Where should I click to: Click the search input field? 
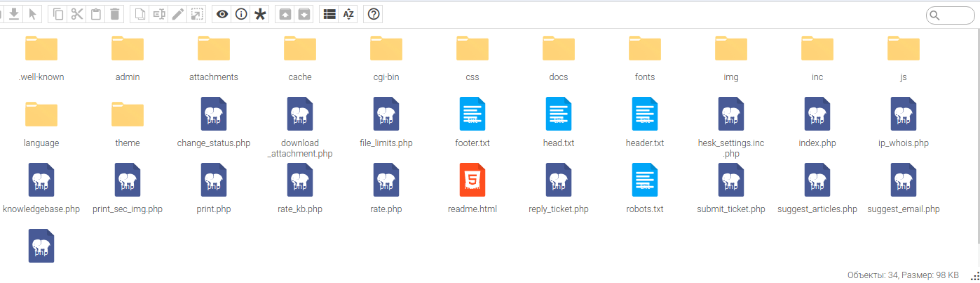(x=951, y=15)
